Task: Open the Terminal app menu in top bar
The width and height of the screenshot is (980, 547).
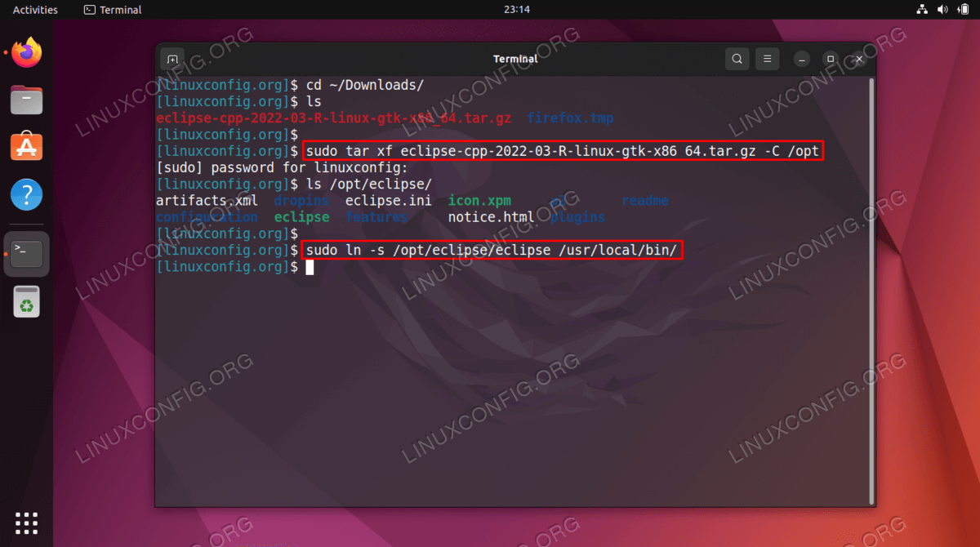Action: coord(113,10)
